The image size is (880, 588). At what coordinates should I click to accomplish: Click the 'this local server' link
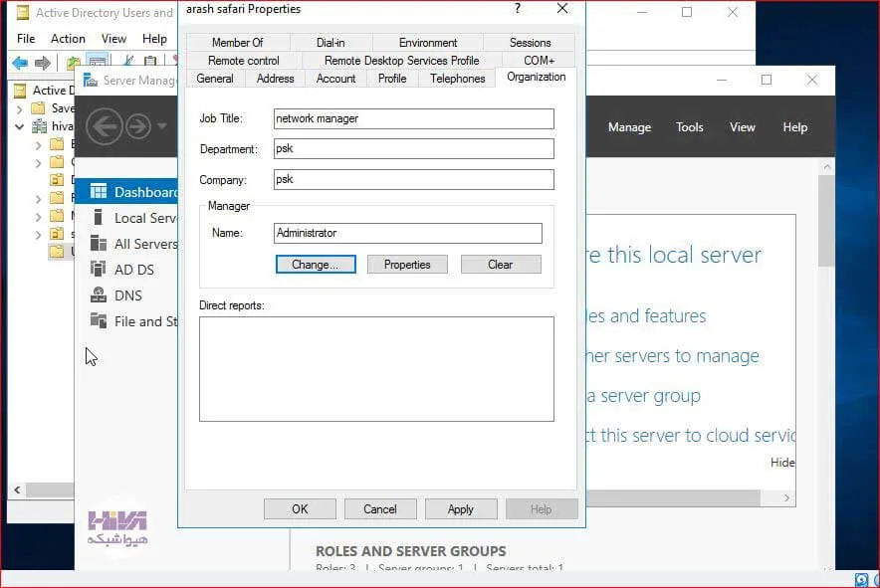tap(684, 255)
